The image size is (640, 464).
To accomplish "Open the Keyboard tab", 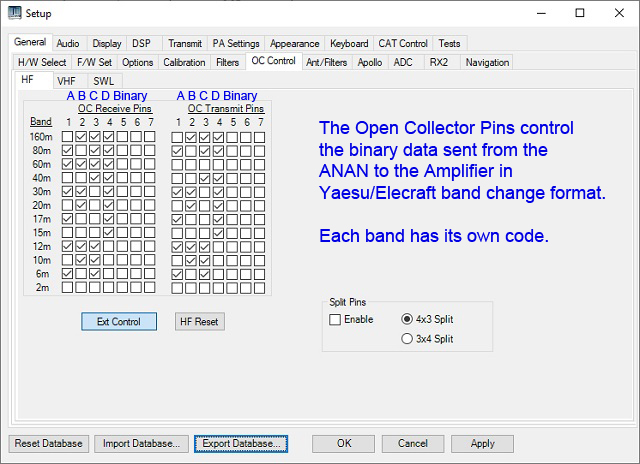I will tap(349, 43).
